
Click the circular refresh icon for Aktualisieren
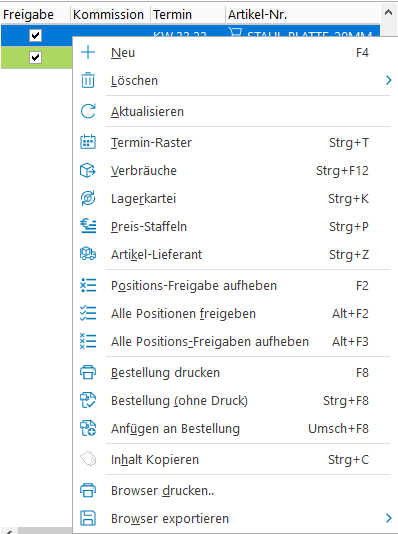tap(88, 111)
